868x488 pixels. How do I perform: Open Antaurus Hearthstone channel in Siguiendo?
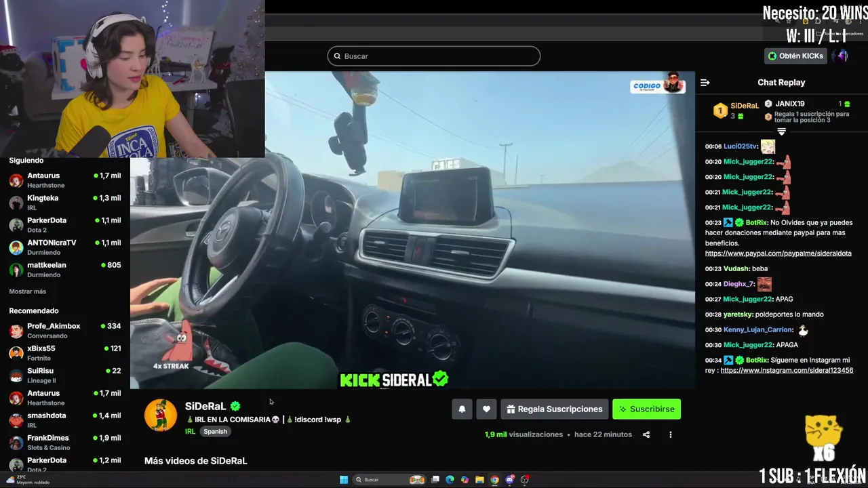click(x=65, y=180)
